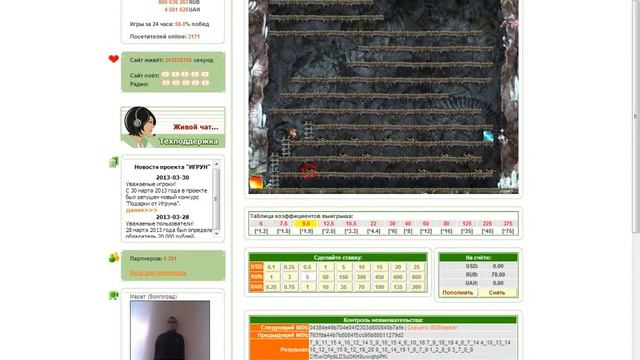The width and height of the screenshot is (640, 360).
Task: Click Марат webcam photo thumbnail
Action: tap(170, 330)
